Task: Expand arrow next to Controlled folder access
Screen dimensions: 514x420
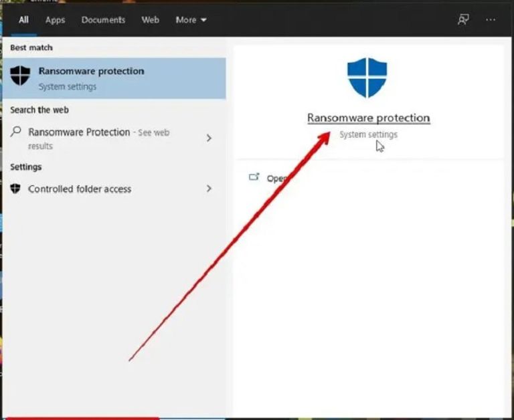Action: click(x=209, y=189)
